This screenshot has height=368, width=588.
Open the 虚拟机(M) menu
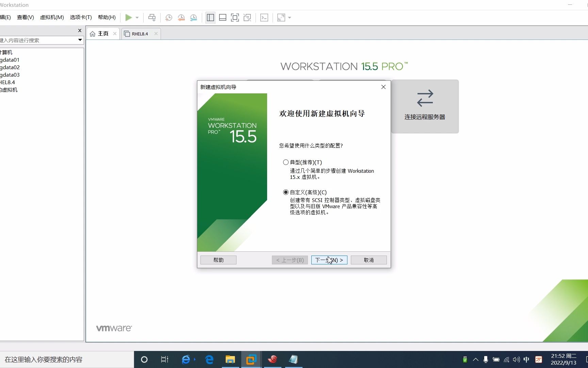tap(52, 17)
